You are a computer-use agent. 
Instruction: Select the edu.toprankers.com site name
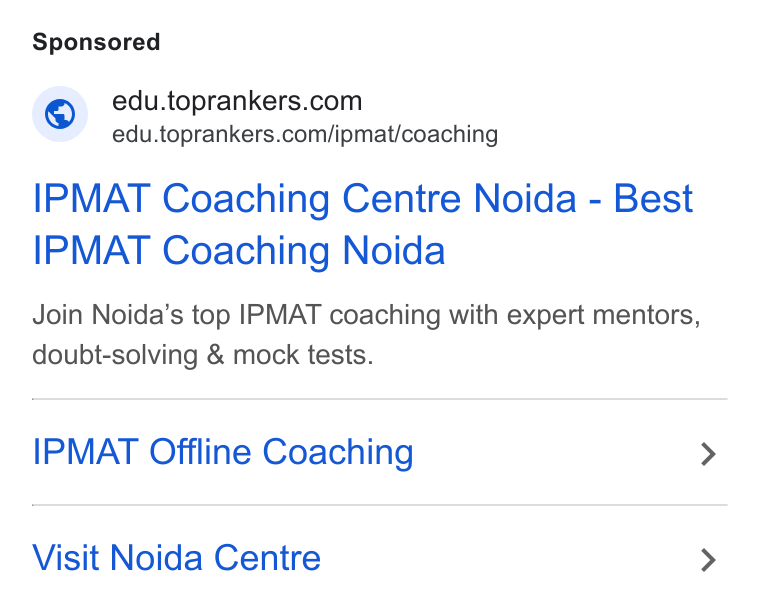[x=237, y=101]
